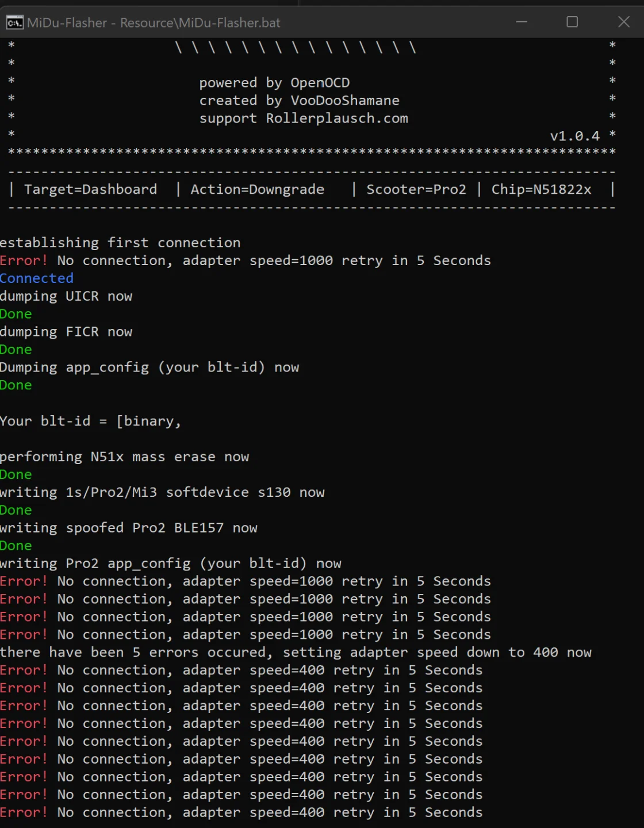Click the Scooter=Pro2 field

coord(416,189)
